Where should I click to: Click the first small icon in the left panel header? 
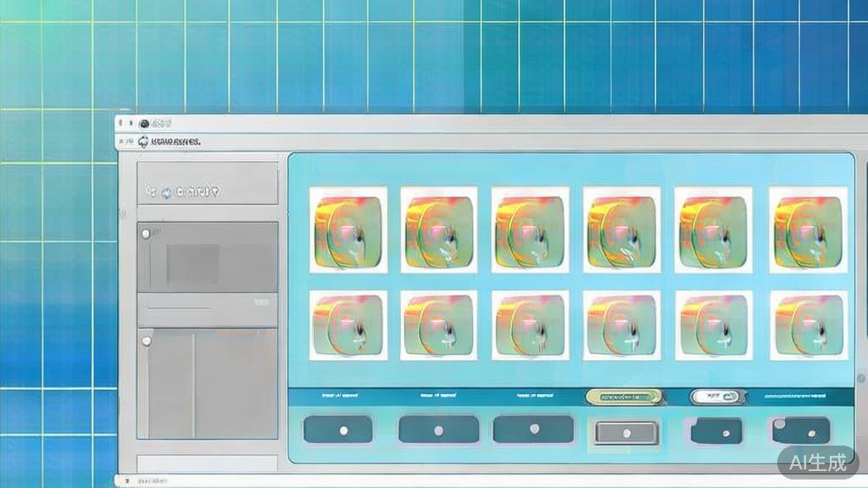[x=151, y=192]
